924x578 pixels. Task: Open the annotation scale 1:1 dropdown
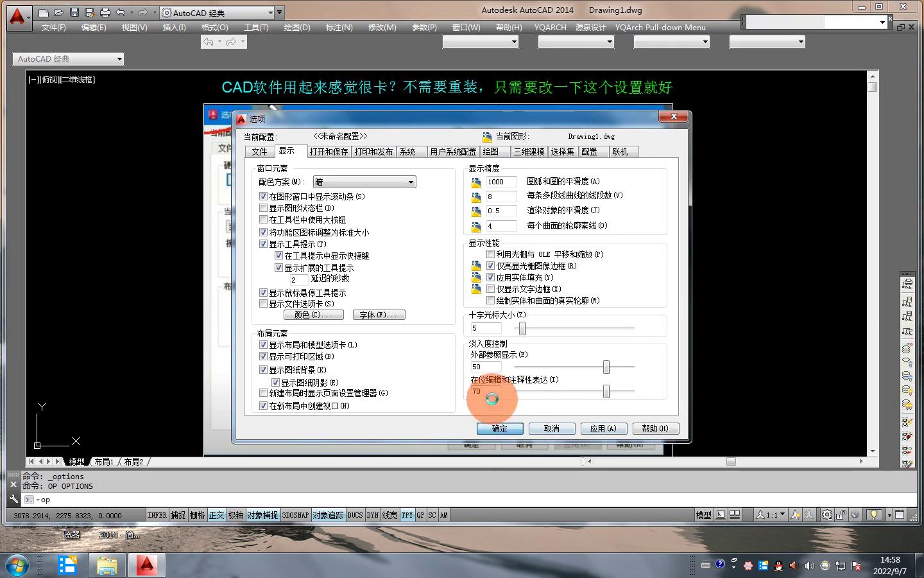[782, 515]
